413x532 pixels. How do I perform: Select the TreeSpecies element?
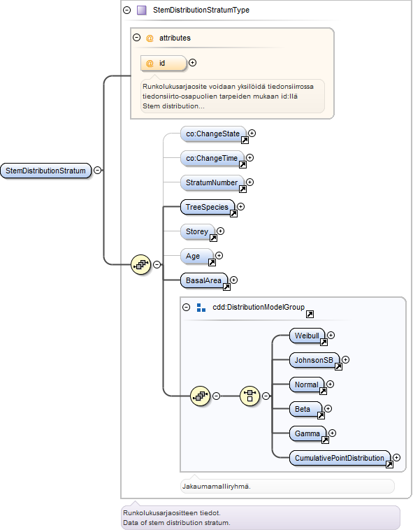(x=207, y=208)
